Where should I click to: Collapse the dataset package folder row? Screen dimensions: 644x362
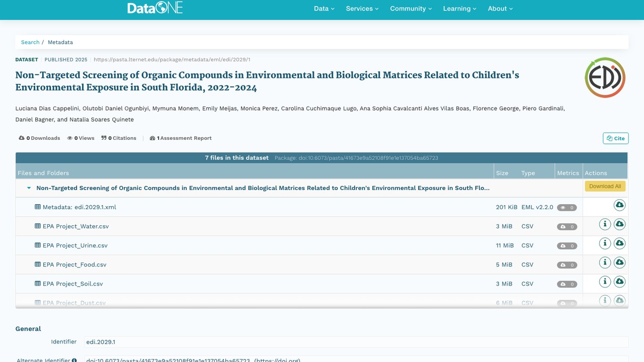click(x=29, y=188)
